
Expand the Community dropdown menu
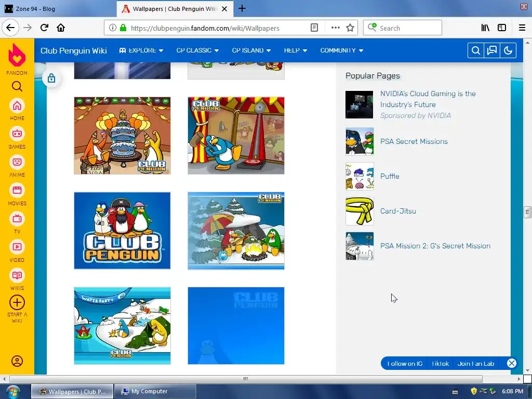[342, 50]
